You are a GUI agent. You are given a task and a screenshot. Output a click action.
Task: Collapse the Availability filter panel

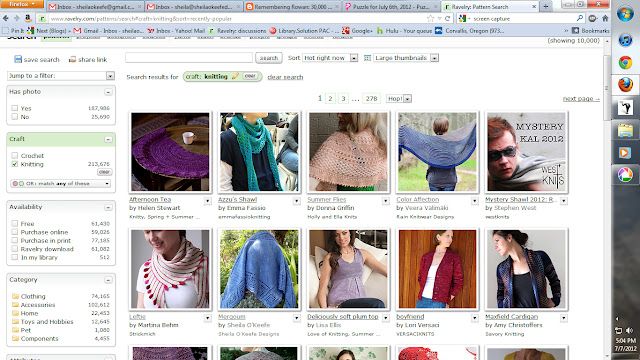click(x=108, y=207)
